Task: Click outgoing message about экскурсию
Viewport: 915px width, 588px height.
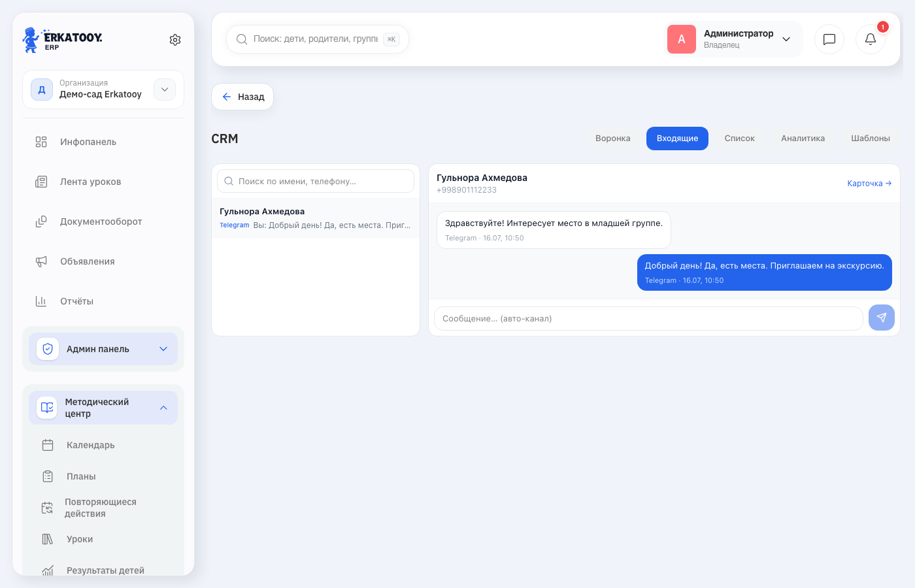Action: click(765, 272)
